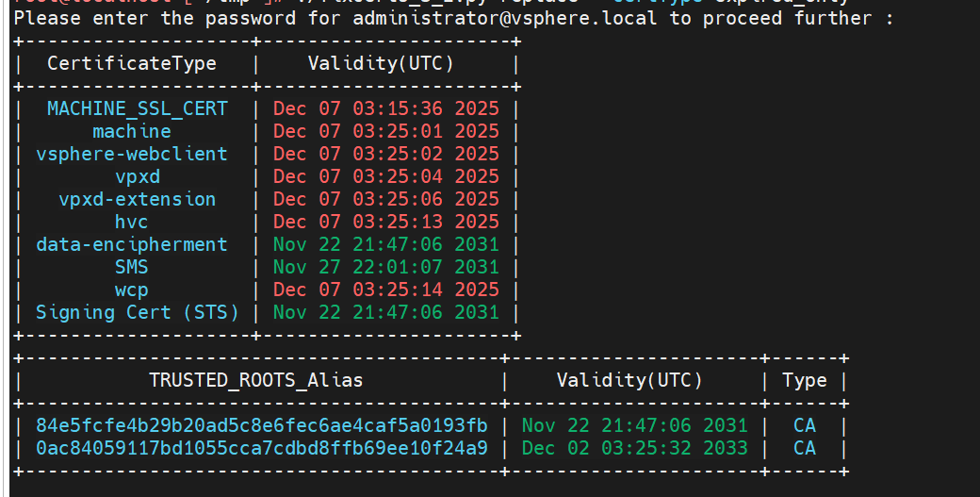This screenshot has width=980, height=497.
Task: Click the MACHINE_SSL_CERT certificate name
Action: tap(137, 108)
